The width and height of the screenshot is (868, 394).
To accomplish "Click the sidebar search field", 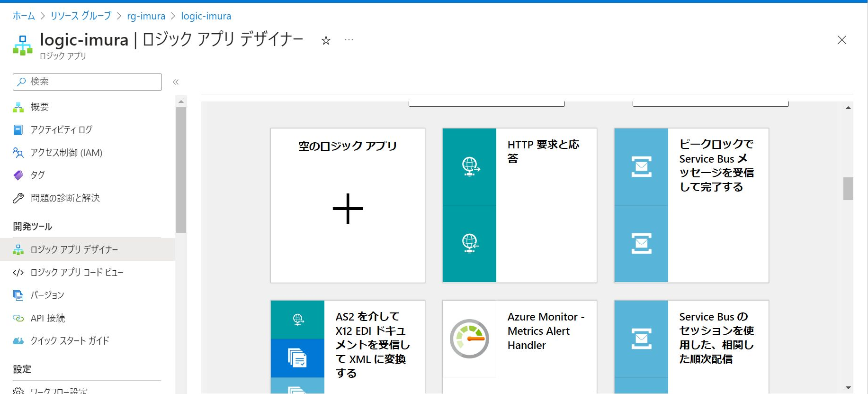I will pos(87,82).
